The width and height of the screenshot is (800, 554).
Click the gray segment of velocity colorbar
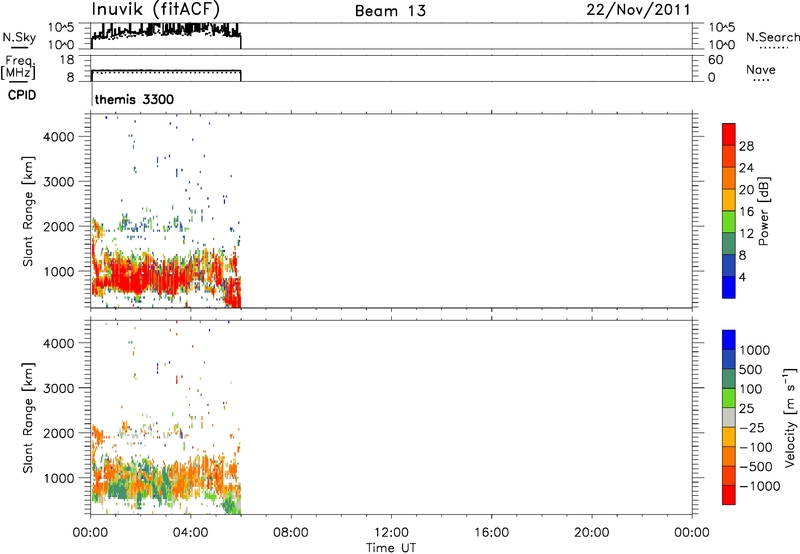click(729, 417)
